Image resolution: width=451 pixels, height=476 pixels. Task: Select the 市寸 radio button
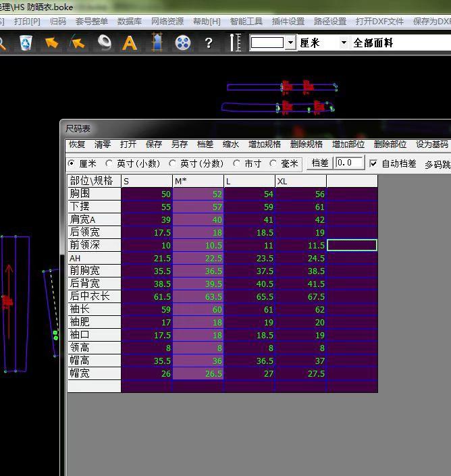[236, 163]
